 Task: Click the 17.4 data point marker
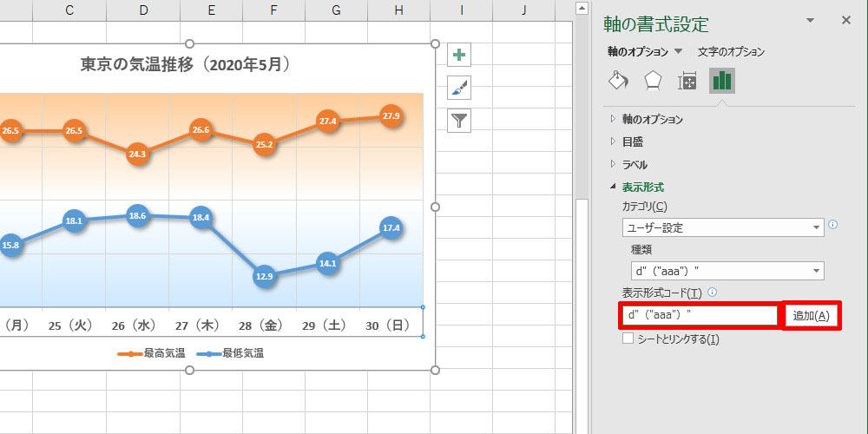tap(392, 227)
